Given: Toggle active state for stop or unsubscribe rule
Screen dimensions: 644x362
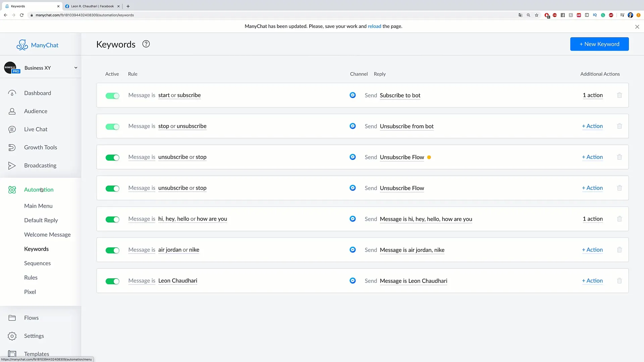Looking at the screenshot, I should (112, 126).
